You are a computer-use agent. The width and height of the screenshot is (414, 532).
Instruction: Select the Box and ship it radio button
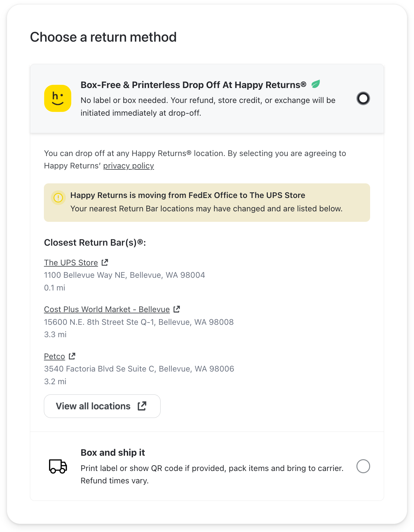[x=363, y=467]
